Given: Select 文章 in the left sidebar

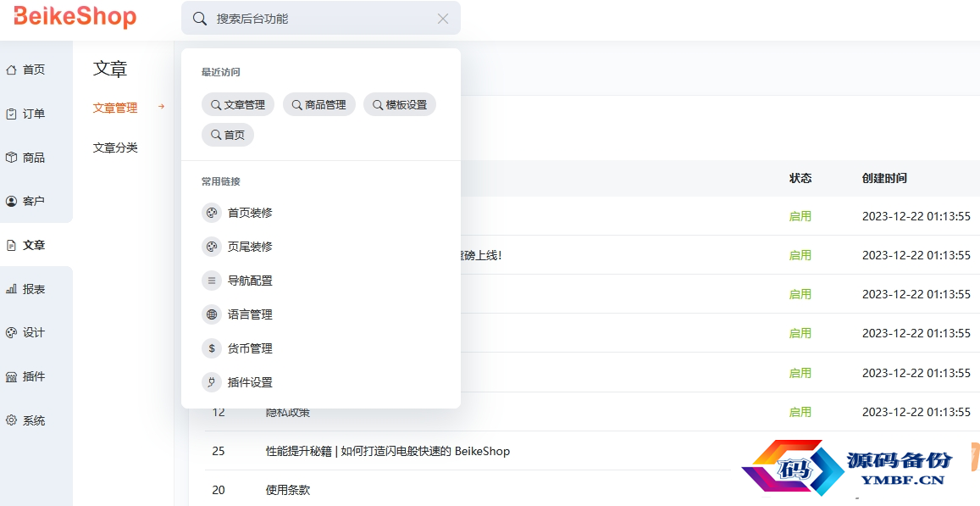Looking at the screenshot, I should coord(34,245).
